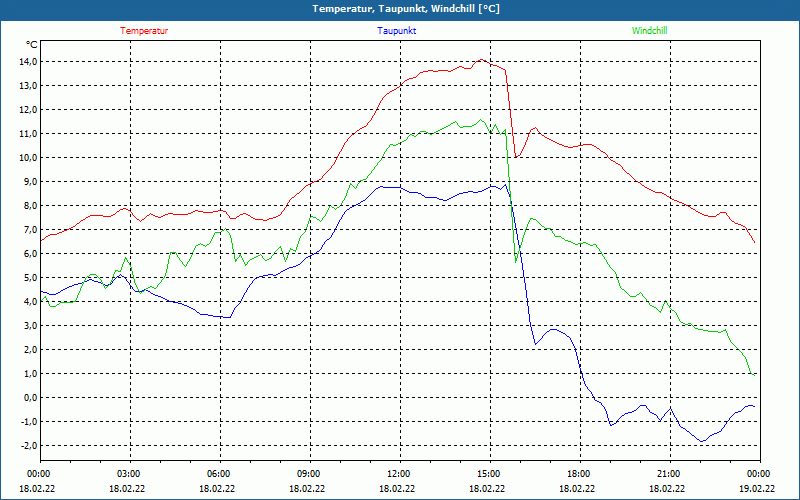
Task: Click the 0,0 y-axis value
Action: 31,397
